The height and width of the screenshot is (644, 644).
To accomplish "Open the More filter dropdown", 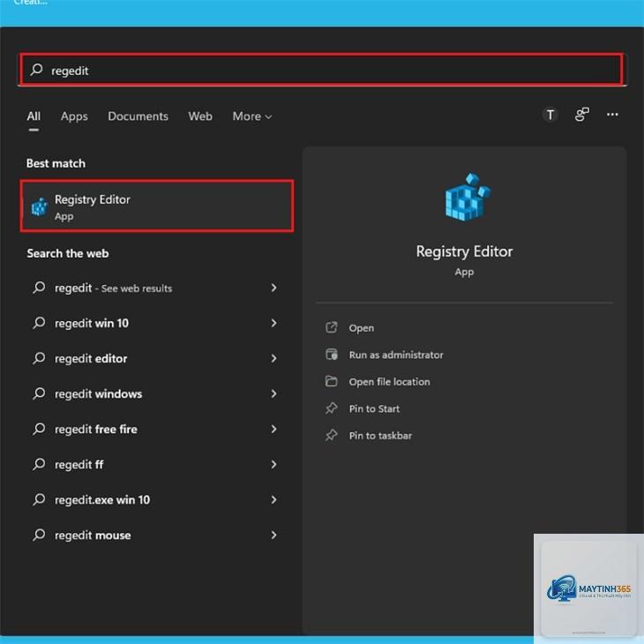I will point(252,116).
